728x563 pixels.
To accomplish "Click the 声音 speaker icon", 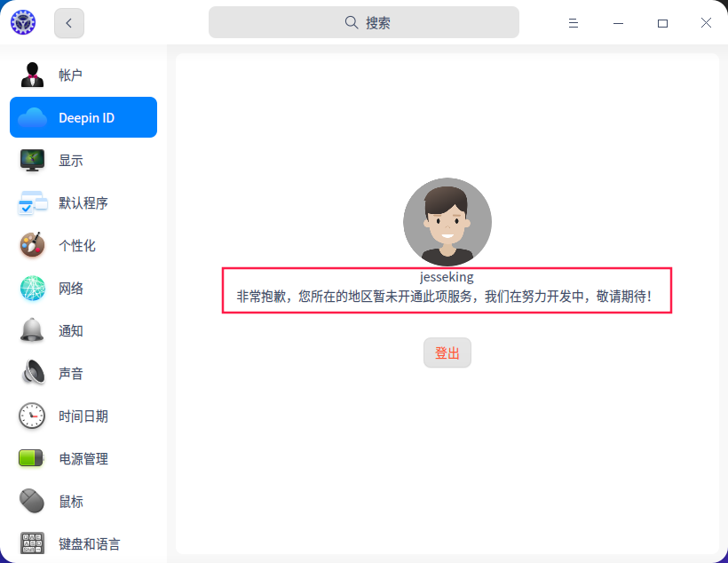I will pos(34,373).
